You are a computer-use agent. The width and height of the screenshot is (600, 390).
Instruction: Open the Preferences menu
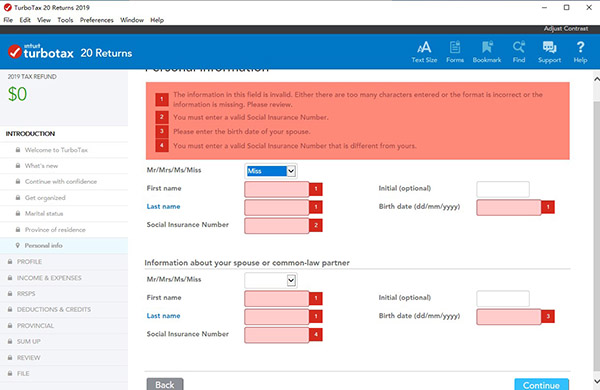coord(96,20)
